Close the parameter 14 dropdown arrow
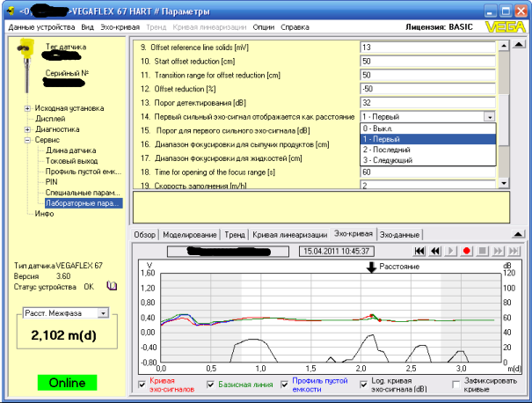 (x=490, y=117)
